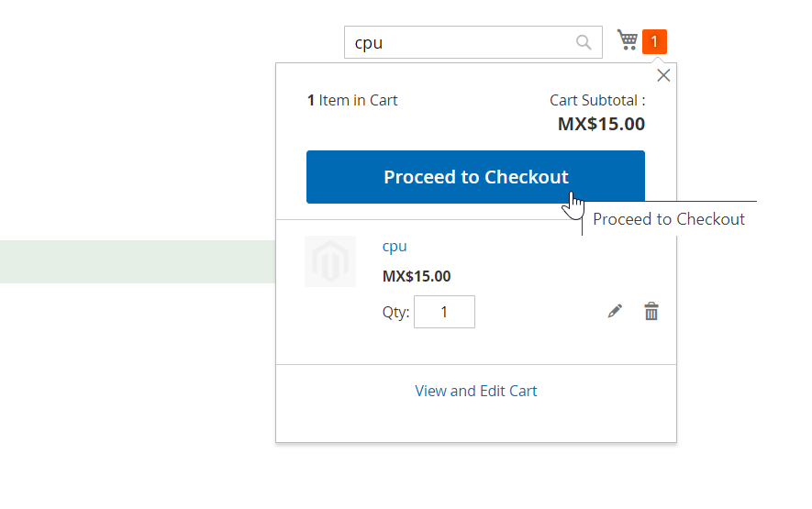This screenshot has height=509, width=812.
Task: Close the mini cart popup
Action: tap(663, 76)
